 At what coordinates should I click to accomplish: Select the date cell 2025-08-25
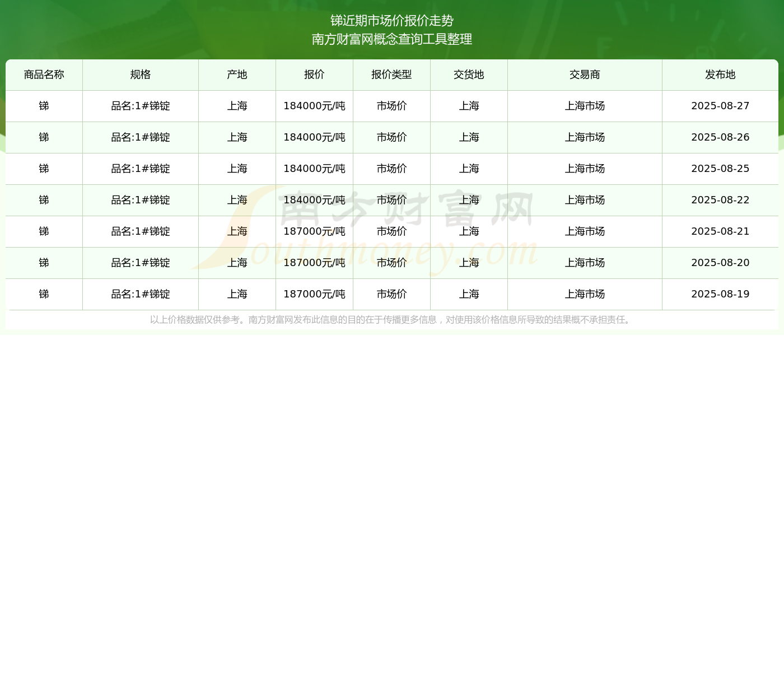(721, 169)
